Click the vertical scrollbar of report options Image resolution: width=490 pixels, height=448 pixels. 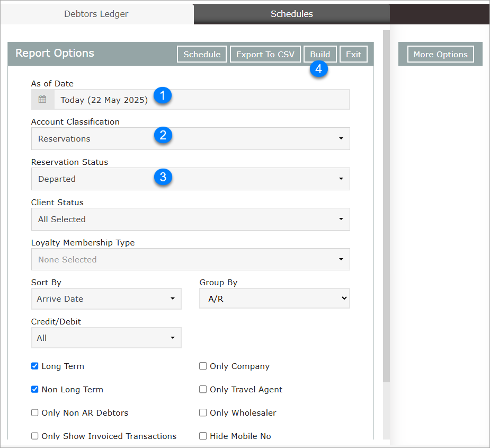click(386, 212)
